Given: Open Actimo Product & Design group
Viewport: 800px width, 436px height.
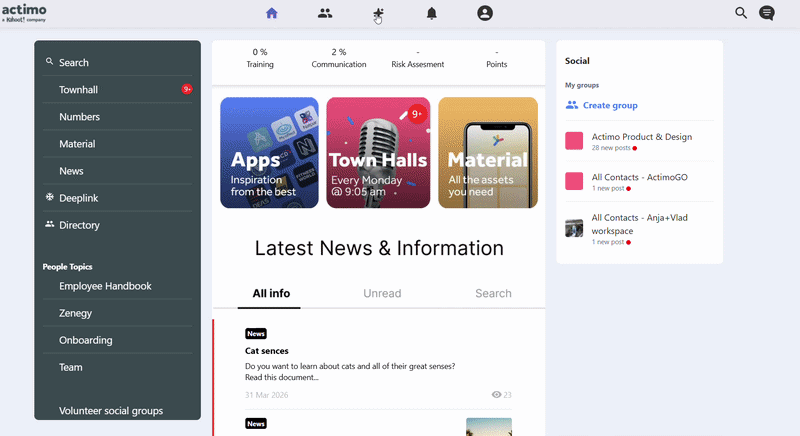Looking at the screenshot, I should pyautogui.click(x=639, y=141).
